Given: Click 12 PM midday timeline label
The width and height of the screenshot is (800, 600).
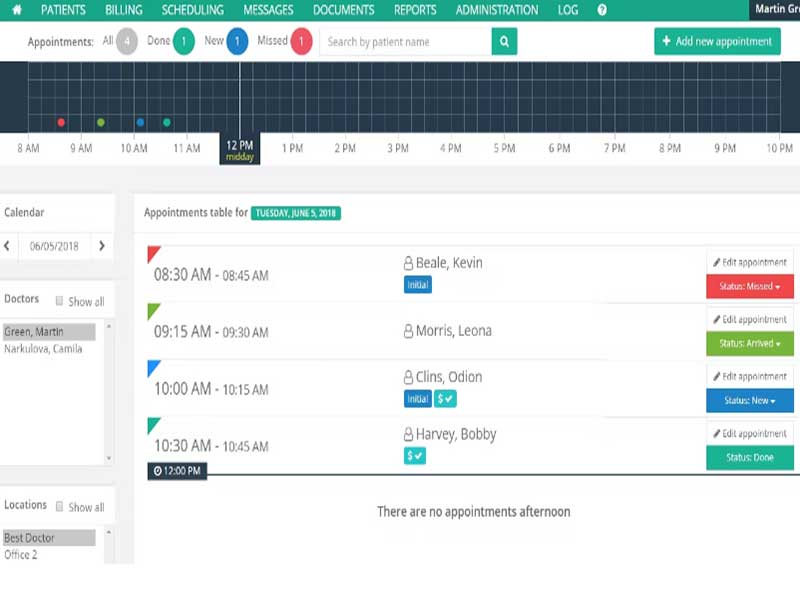Looking at the screenshot, I should [x=240, y=149].
